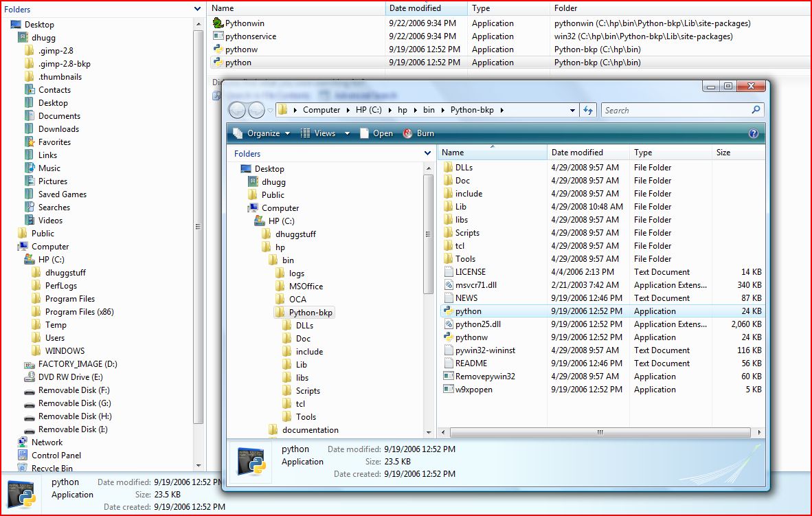Click the FACTORY_IMAGE (D:) drive icon
Image resolution: width=812 pixels, height=516 pixels.
30,364
